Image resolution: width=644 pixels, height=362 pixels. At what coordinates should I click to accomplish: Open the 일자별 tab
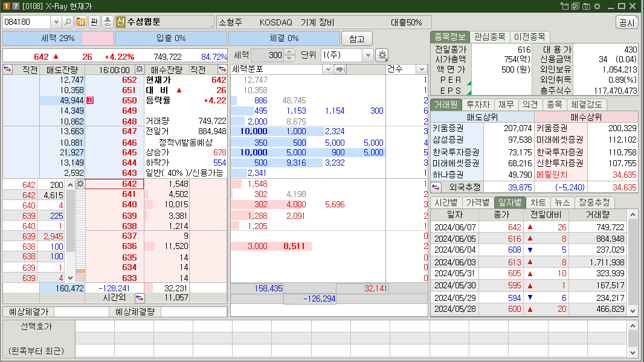pos(510,202)
